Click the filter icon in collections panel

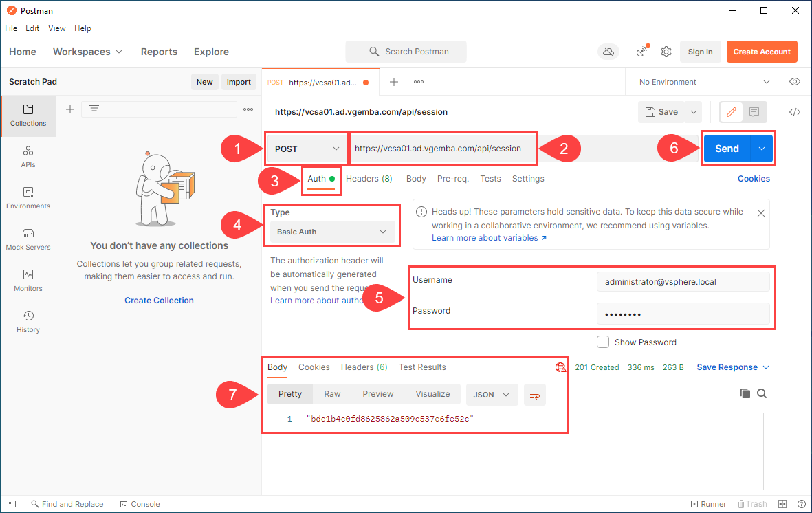point(94,109)
